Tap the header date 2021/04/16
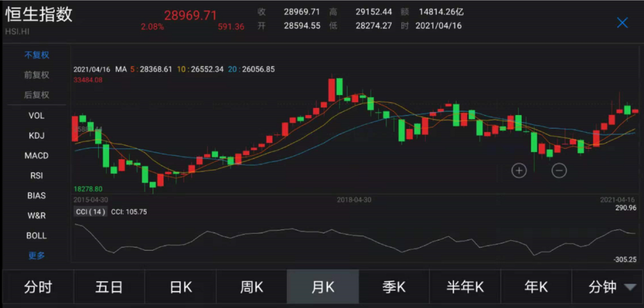644x308 pixels. 438,26
